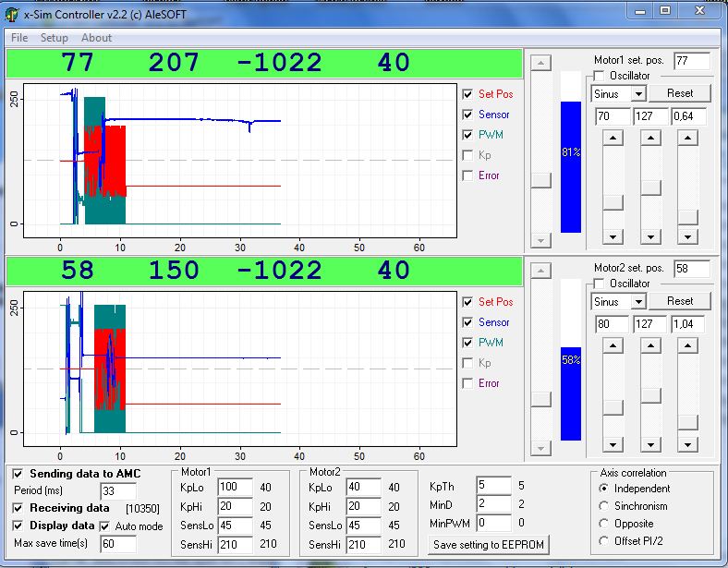Expand Motor1 Sinus waveform dropdown

639,93
